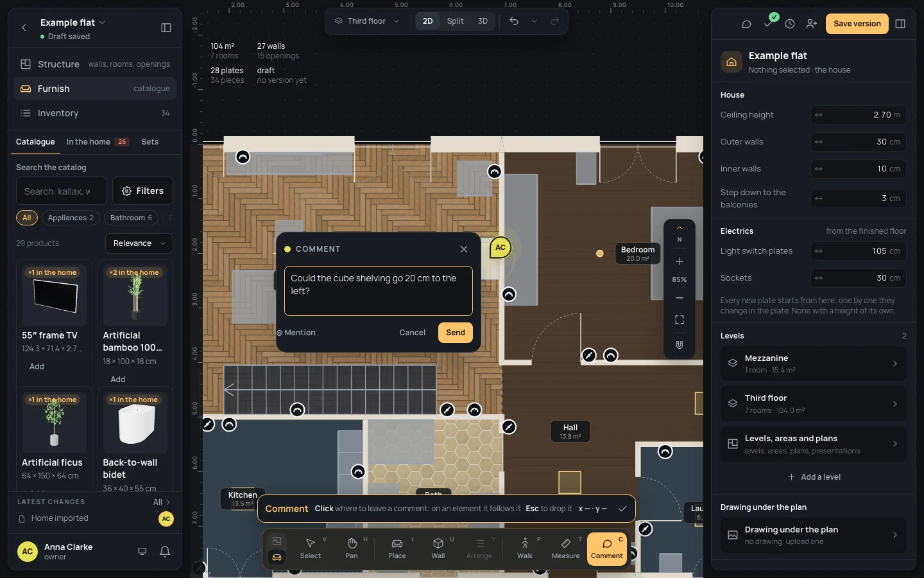Viewport: 924px width, 578px height.
Task: Cancel the comment
Action: point(413,333)
